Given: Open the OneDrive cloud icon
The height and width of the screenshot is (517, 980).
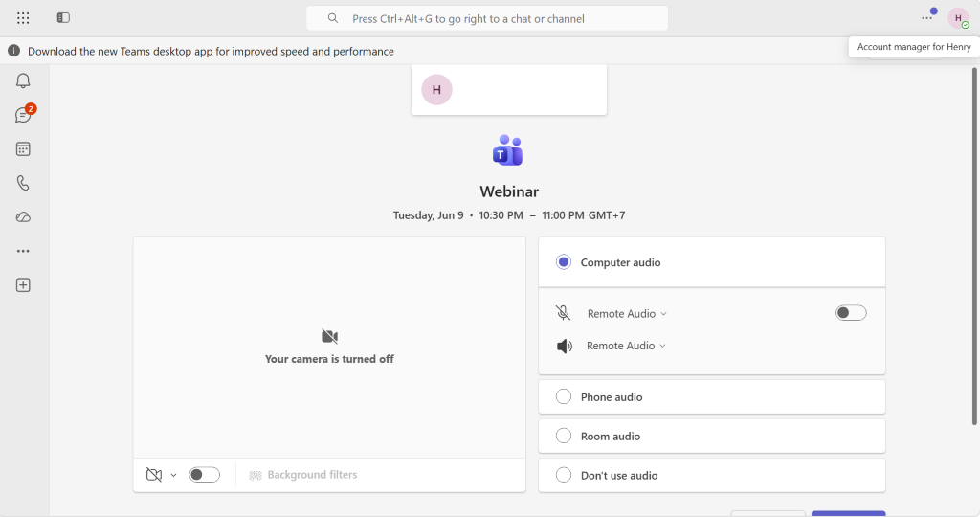Looking at the screenshot, I should (23, 217).
